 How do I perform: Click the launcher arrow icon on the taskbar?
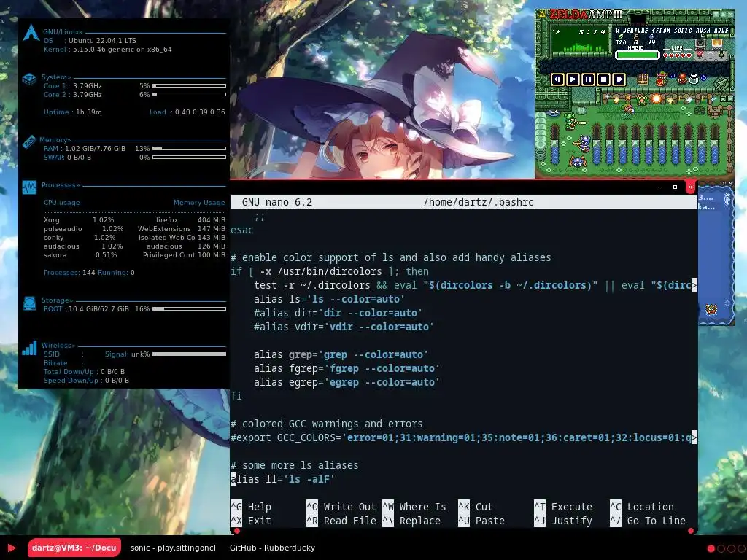click(x=12, y=548)
